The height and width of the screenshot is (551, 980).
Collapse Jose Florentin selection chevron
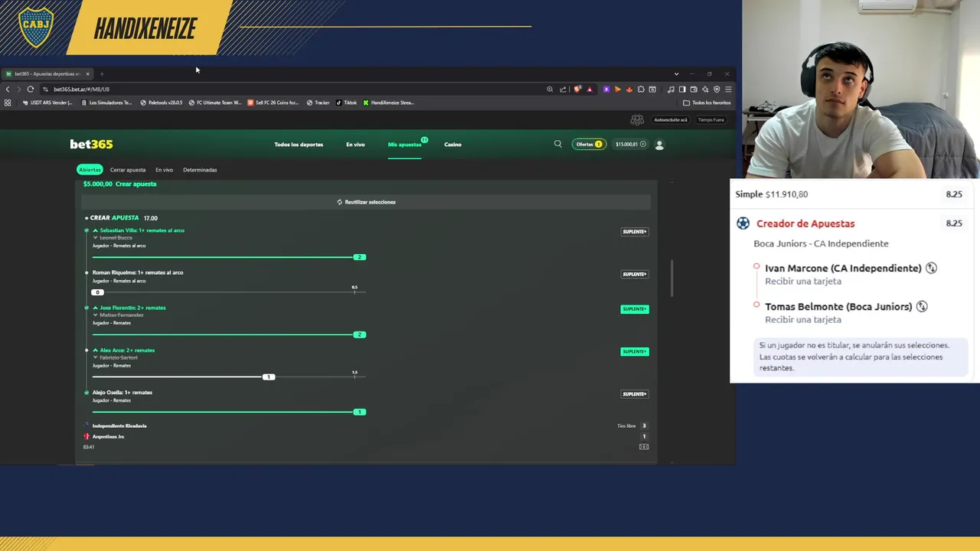[96, 308]
